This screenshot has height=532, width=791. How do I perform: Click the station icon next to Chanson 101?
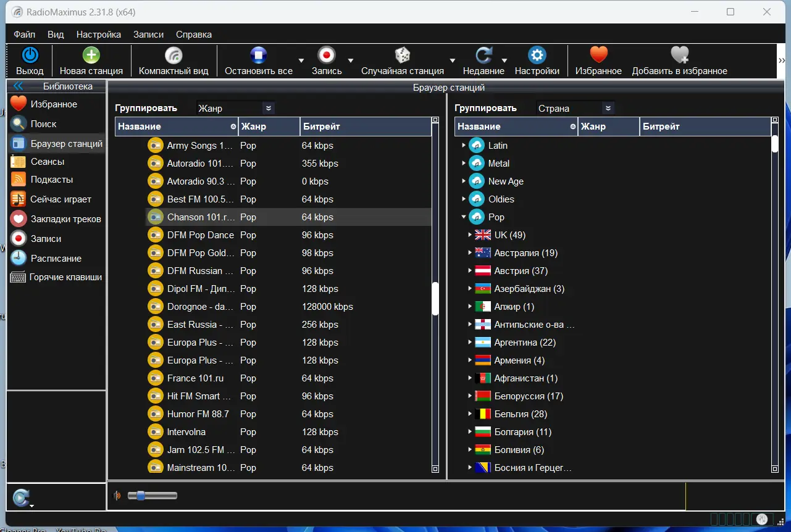pyautogui.click(x=155, y=217)
